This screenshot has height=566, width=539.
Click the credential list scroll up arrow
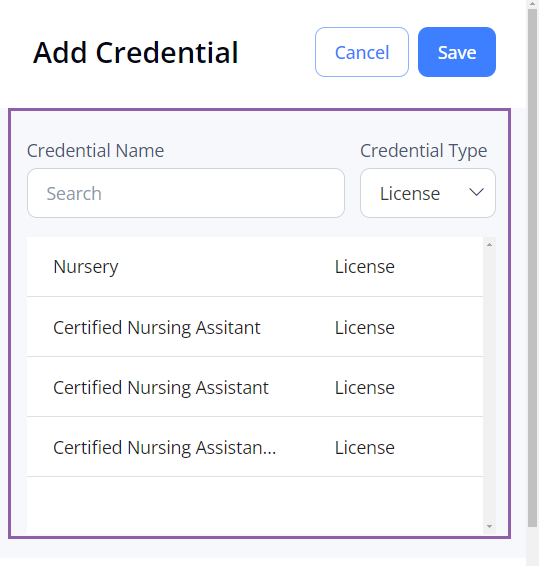[x=490, y=245]
